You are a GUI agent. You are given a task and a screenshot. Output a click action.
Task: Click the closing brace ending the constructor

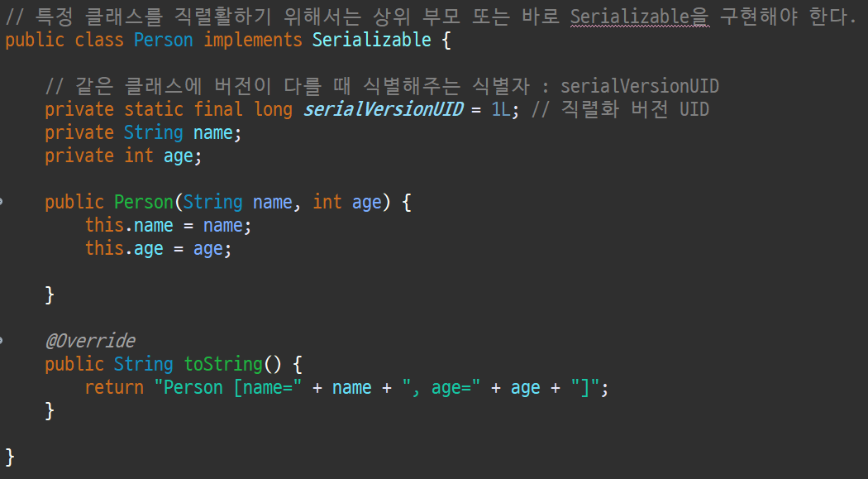click(50, 295)
